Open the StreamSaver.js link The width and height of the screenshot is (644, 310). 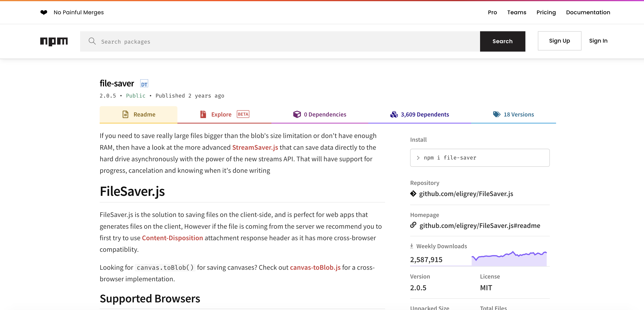pyautogui.click(x=255, y=147)
